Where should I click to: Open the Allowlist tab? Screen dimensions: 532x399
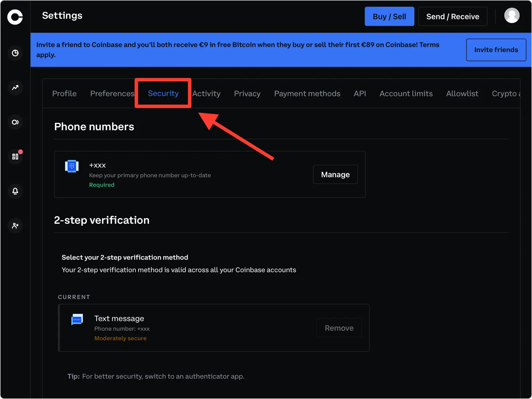462,94
